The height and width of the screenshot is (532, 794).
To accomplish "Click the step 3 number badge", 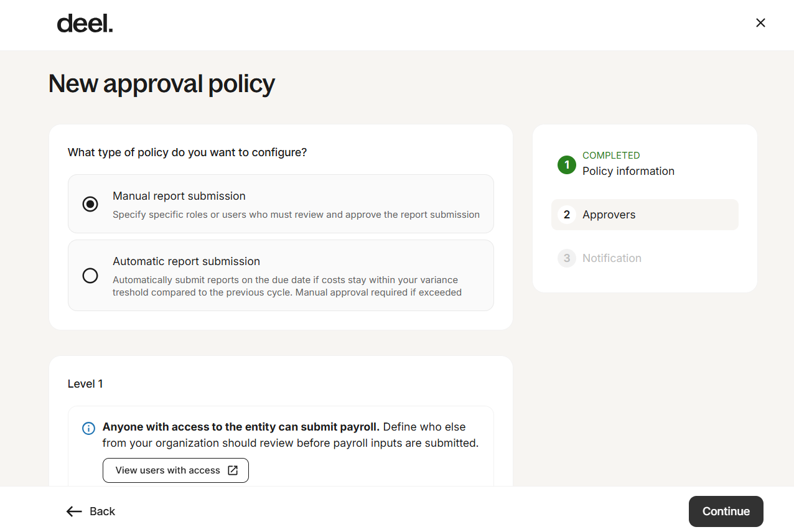I will point(567,258).
